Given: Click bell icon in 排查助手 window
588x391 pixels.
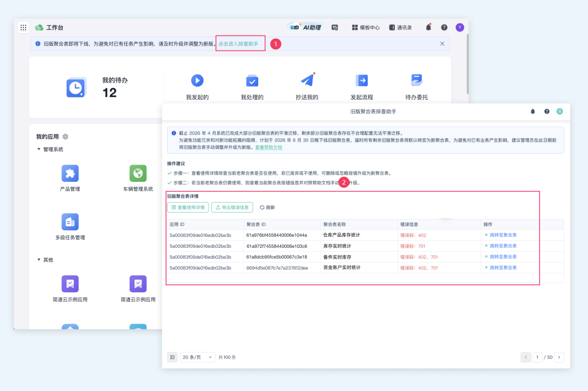Looking at the screenshot, I should coord(532,112).
